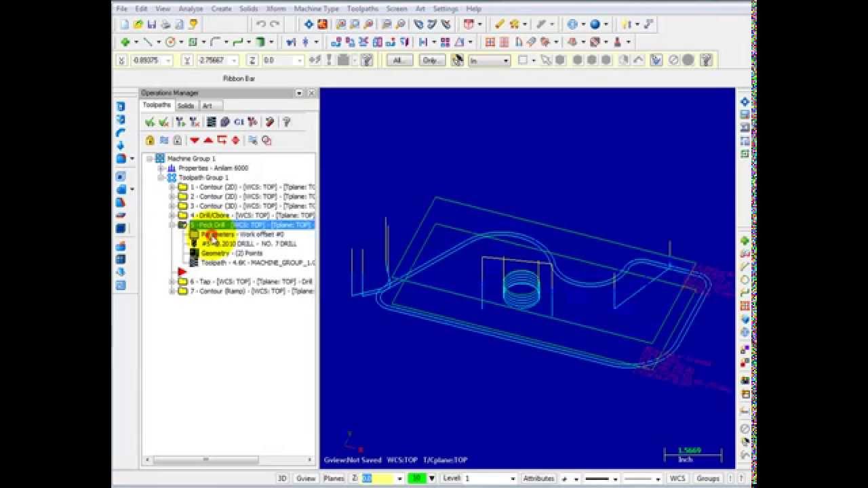Click the Operations Manager help question icon
Screen dimensions: 868x488
(286, 122)
